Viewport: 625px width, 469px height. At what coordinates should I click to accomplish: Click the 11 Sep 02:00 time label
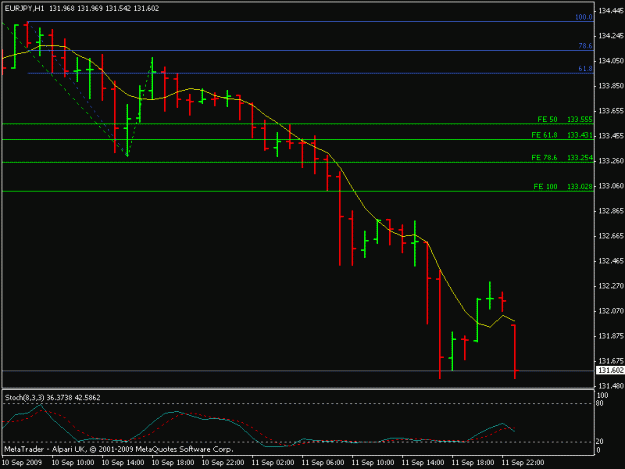pyautogui.click(x=273, y=463)
